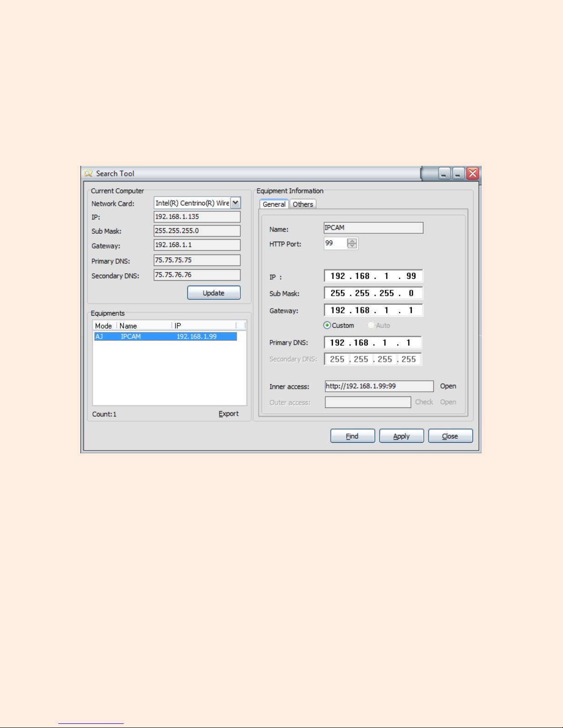Decrease HTTP Port with spinner down arrow
563x728 pixels.
coord(352,246)
